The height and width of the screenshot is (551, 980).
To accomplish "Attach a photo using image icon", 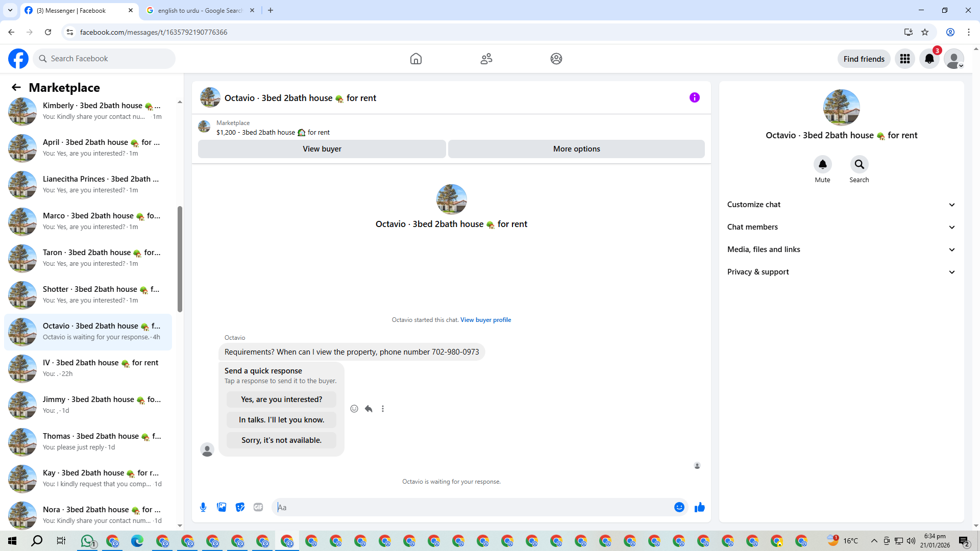I will coord(222,507).
